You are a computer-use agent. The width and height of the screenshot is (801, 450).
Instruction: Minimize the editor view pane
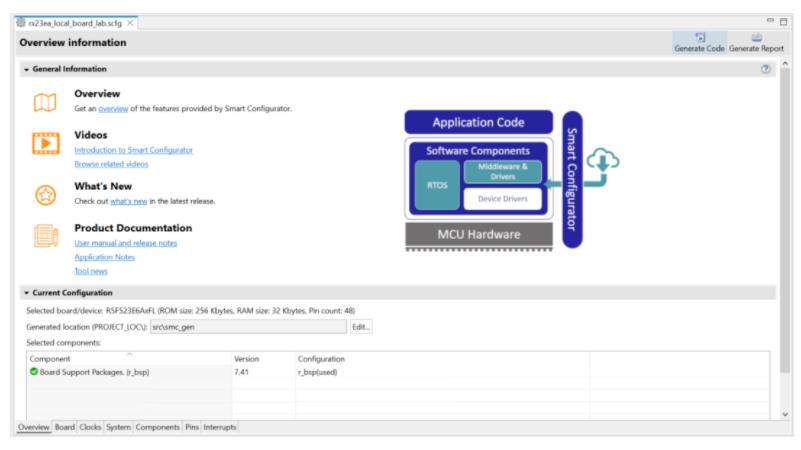point(770,21)
